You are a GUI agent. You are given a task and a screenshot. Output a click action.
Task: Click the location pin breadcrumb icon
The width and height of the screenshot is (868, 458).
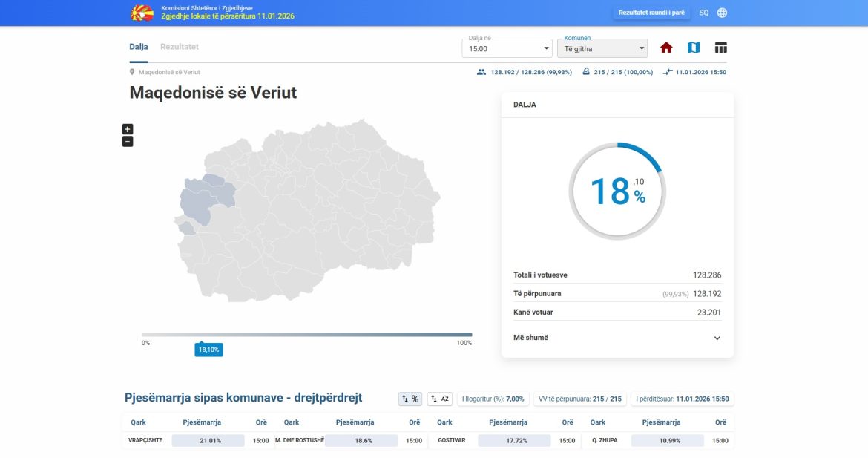132,72
